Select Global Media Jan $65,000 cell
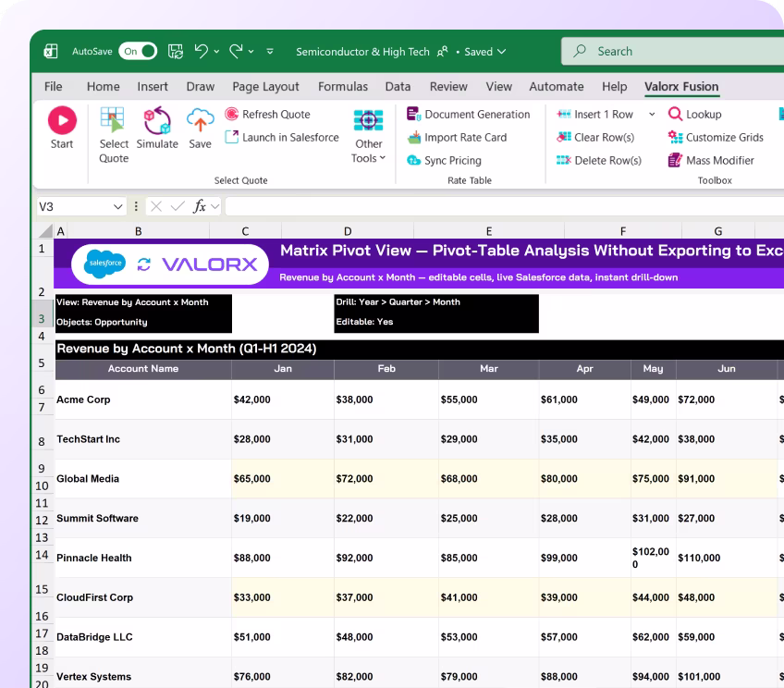 coord(283,478)
